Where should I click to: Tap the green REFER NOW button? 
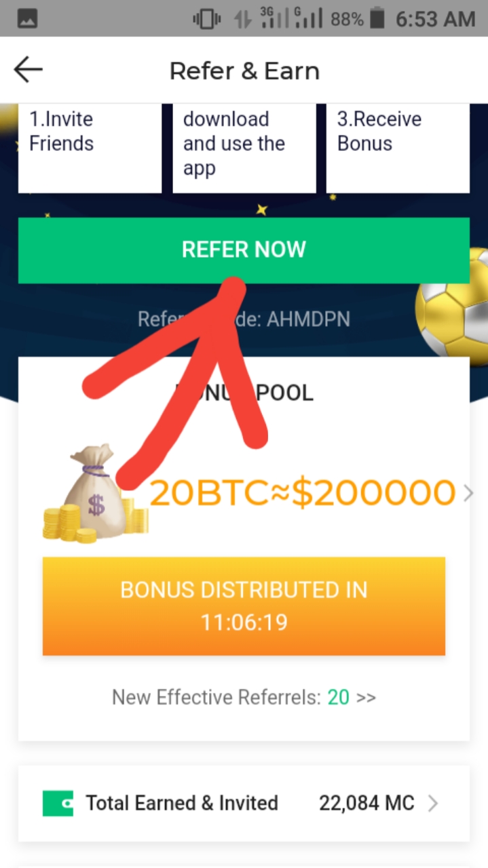244,250
